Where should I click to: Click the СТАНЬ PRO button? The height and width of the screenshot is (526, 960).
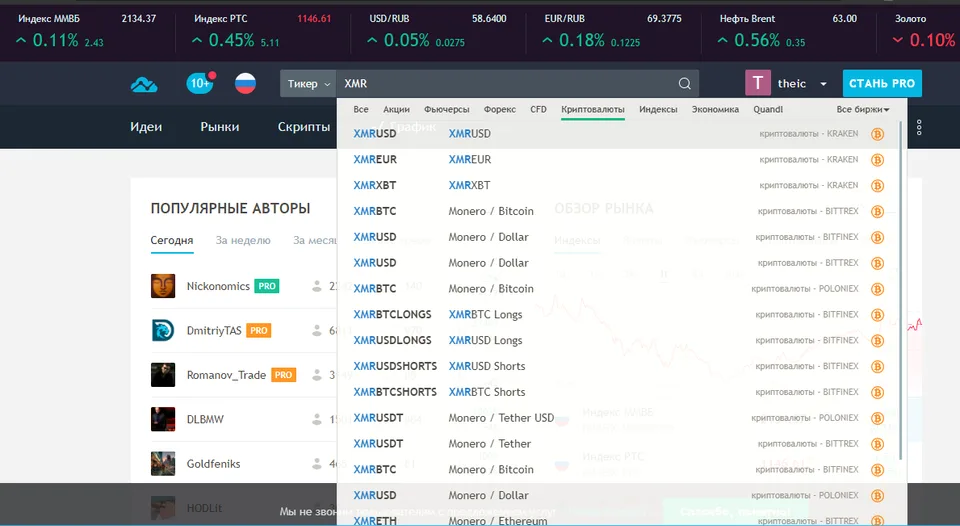click(x=882, y=83)
